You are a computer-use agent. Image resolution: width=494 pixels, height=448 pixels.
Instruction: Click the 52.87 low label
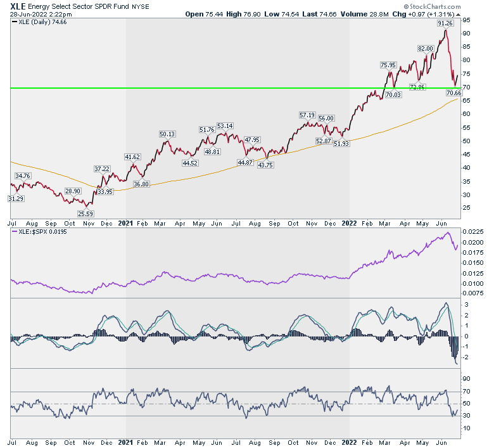click(x=324, y=141)
